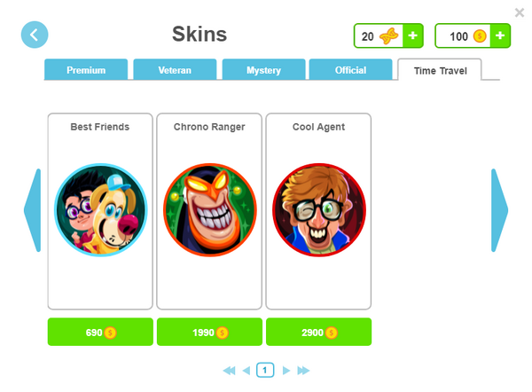Select the Cool Agent skin image

[x=319, y=210]
